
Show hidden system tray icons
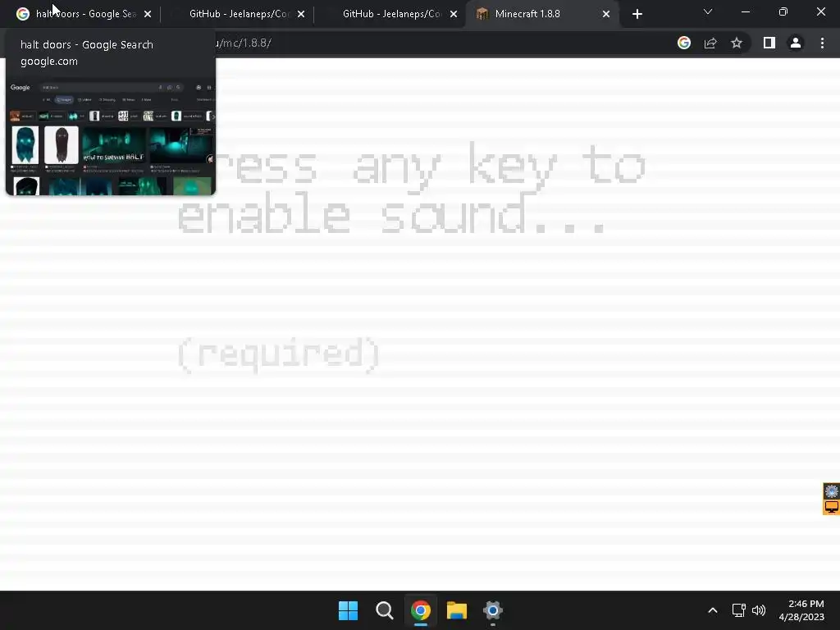pyautogui.click(x=713, y=610)
